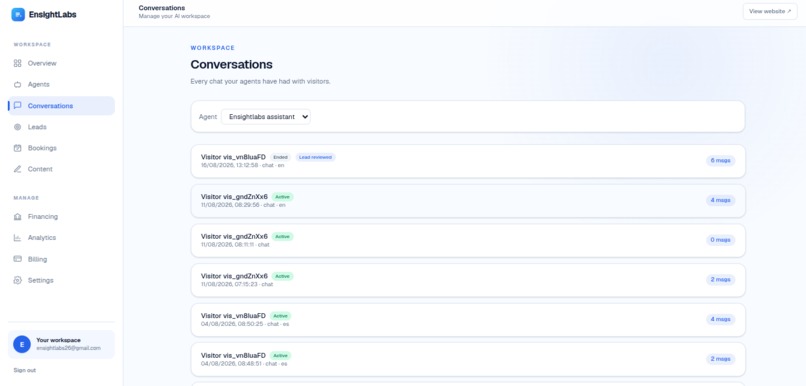Click the Billing card icon
Viewport: 806px width, 386px height.
(17, 259)
